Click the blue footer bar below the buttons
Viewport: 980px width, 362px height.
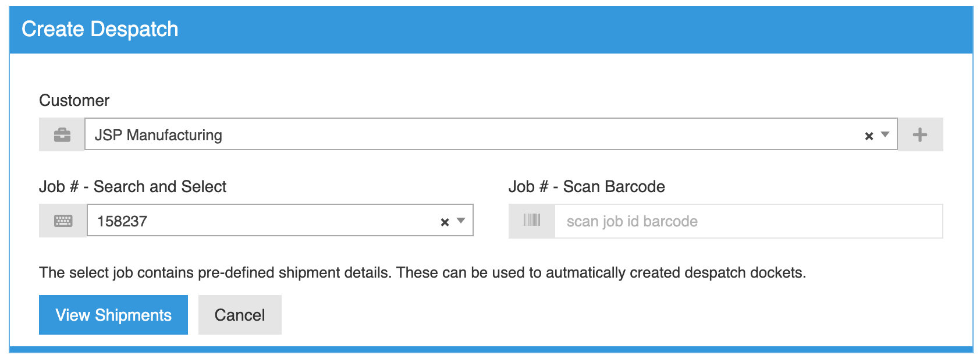click(491, 349)
